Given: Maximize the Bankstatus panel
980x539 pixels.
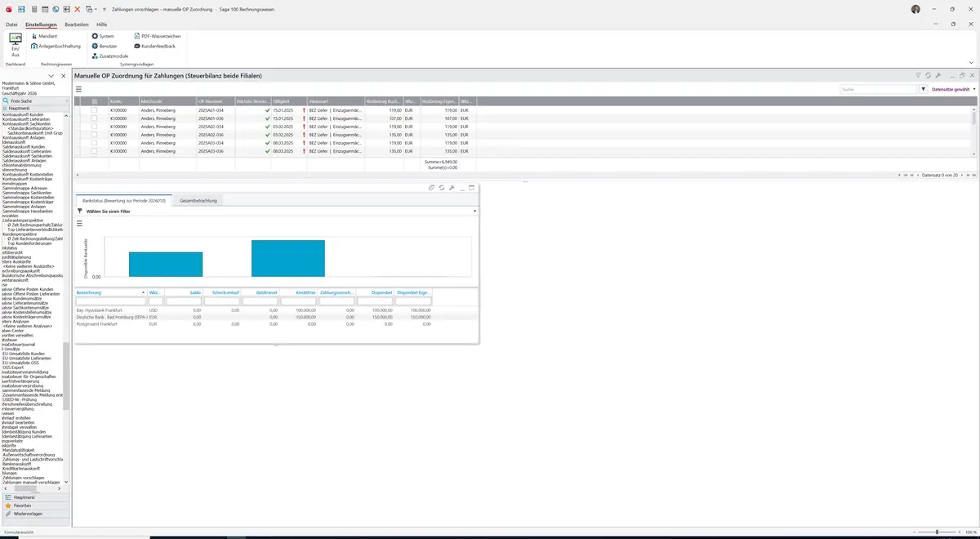Looking at the screenshot, I should tap(471, 188).
